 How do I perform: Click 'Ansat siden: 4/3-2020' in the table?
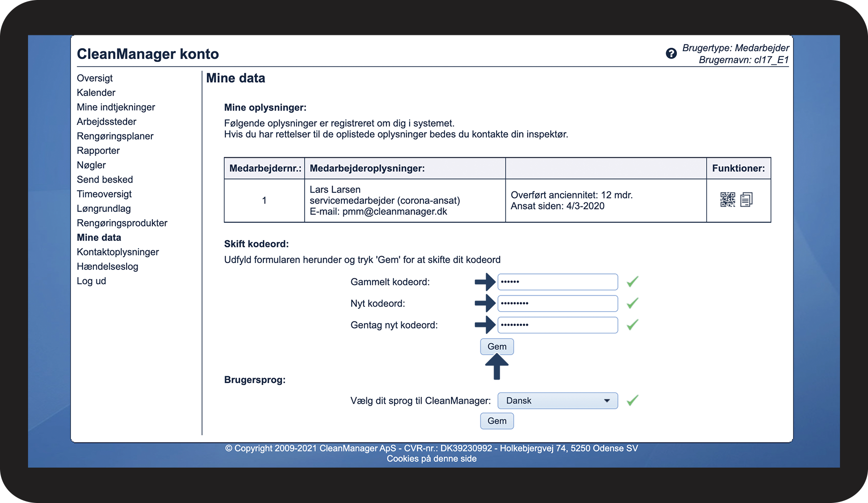tap(558, 206)
